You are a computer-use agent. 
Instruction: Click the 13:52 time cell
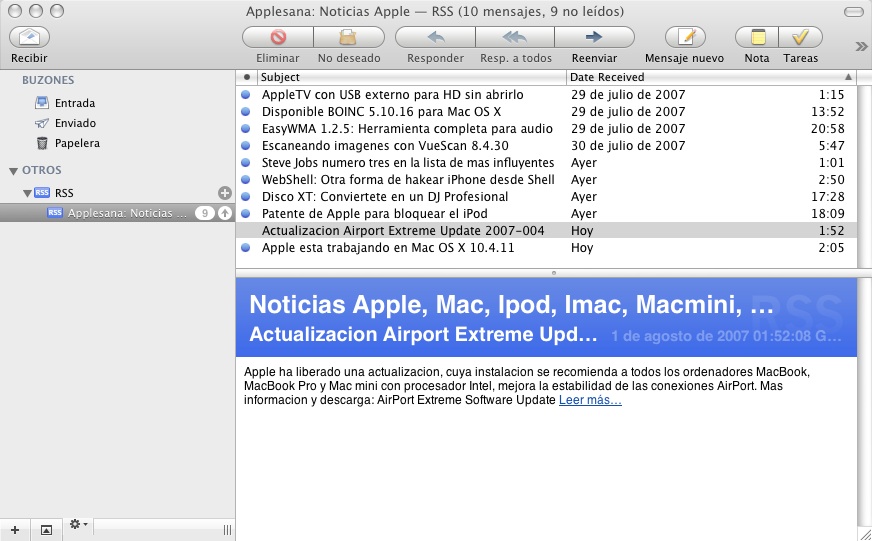click(828, 112)
